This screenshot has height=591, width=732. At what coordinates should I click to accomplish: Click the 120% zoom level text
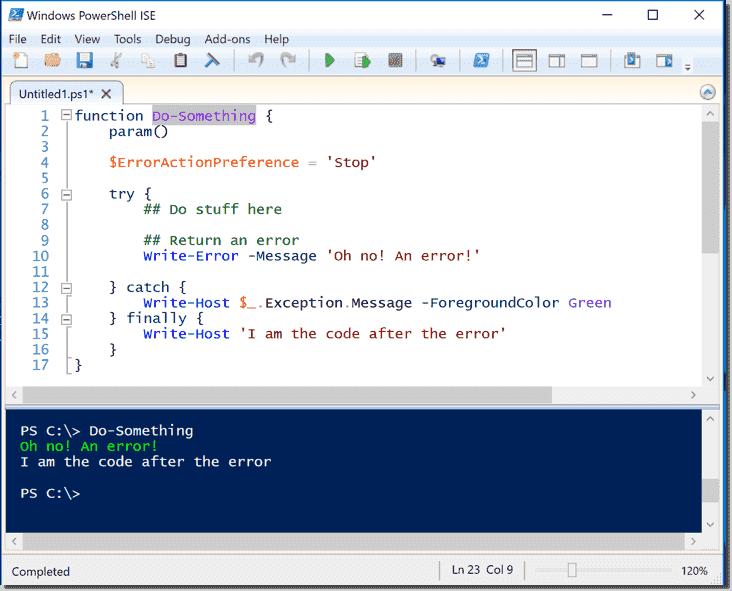tap(694, 570)
